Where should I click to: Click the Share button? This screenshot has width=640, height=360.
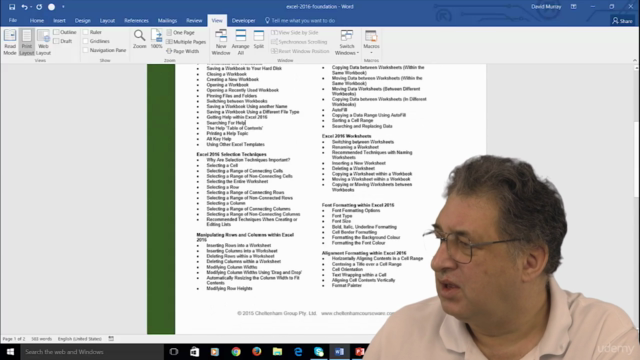click(622, 20)
